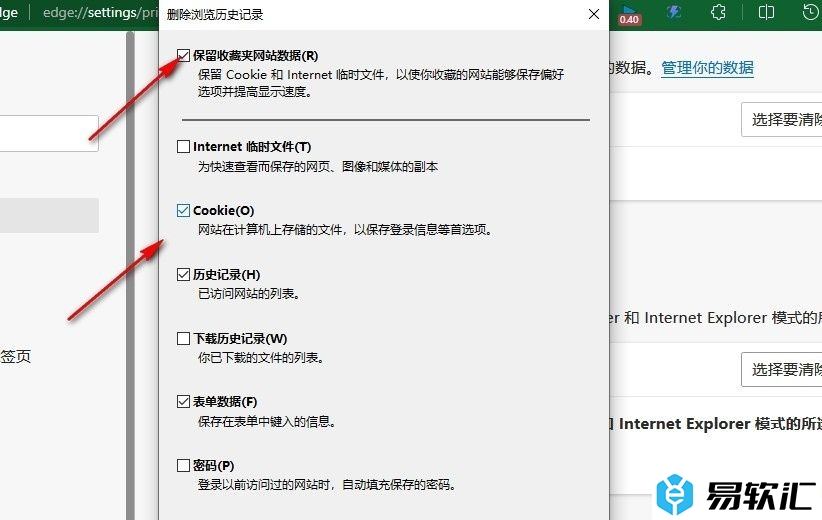The height and width of the screenshot is (520, 822).
Task: Focus the edge://settings address bar
Action: click(100, 13)
